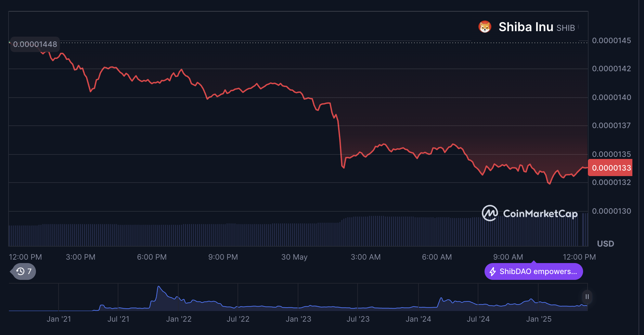Click Jul '23 on the overview timeline
Viewport: 644px width, 335px height.
click(x=358, y=319)
